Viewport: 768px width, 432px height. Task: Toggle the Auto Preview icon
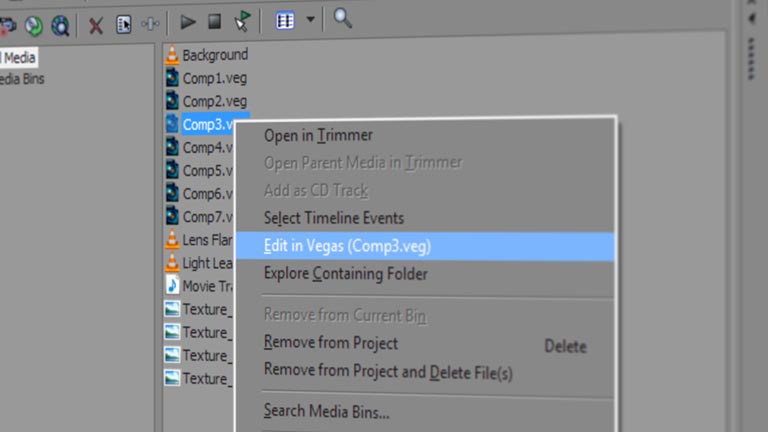pos(242,21)
